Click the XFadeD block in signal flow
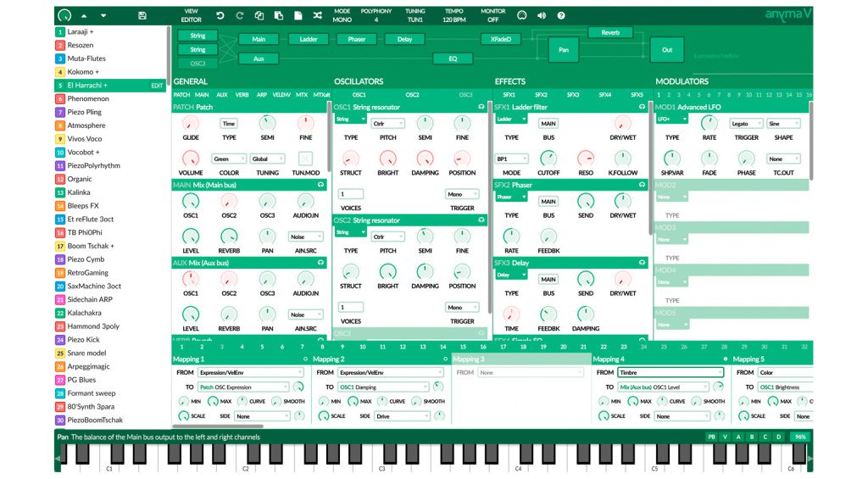The height and width of the screenshot is (479, 868). (x=500, y=39)
